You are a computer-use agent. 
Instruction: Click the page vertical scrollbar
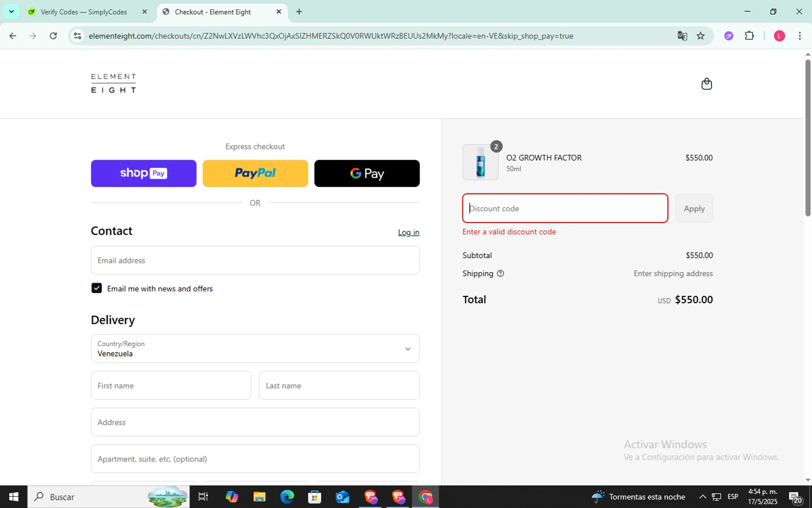[x=808, y=138]
